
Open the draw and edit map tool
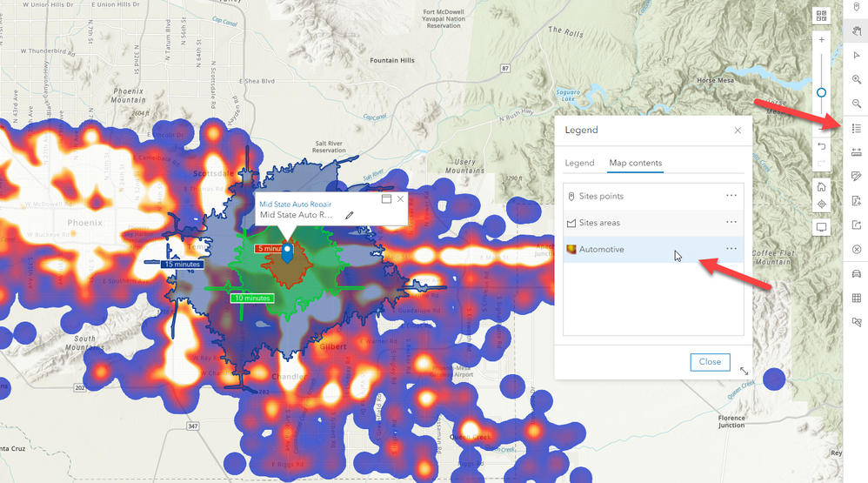click(x=857, y=177)
